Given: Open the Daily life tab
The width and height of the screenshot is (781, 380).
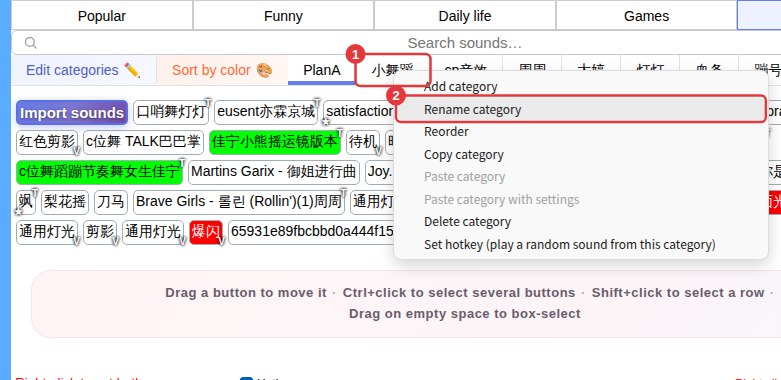Looking at the screenshot, I should [x=465, y=16].
